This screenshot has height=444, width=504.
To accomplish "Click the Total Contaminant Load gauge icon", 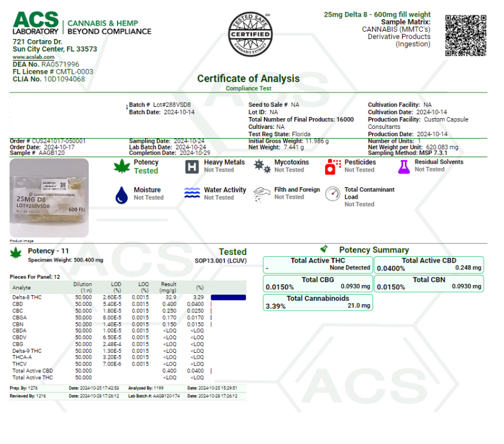I will tap(332, 194).
